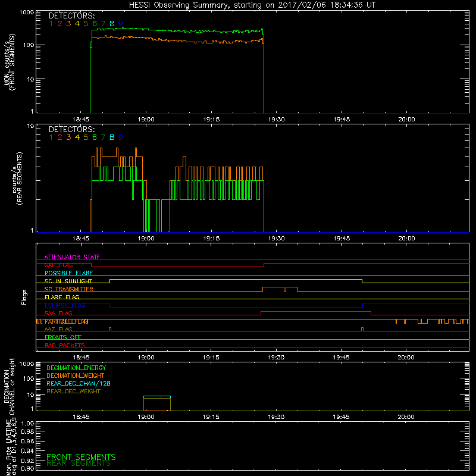Image resolution: width=476 pixels, height=476 pixels.
Task: Click the REAR SEGMENTS livetime legend text
Action: [x=79, y=464]
